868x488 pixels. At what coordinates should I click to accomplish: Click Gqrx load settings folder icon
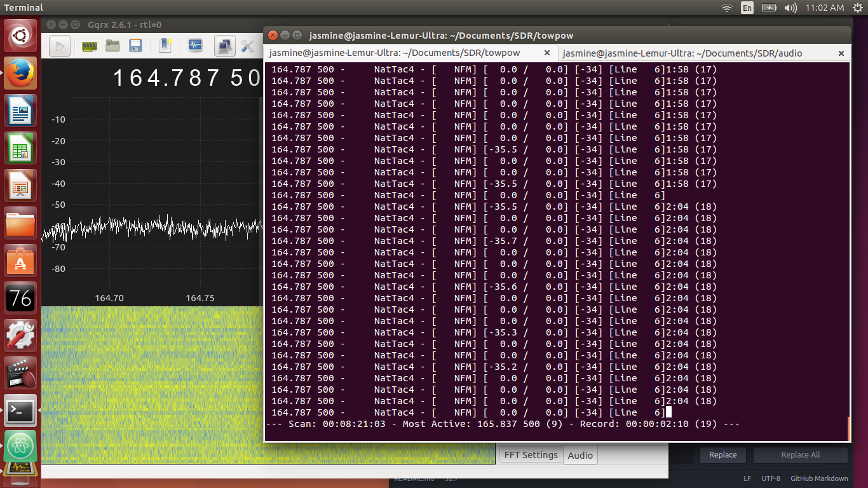[x=112, y=46]
